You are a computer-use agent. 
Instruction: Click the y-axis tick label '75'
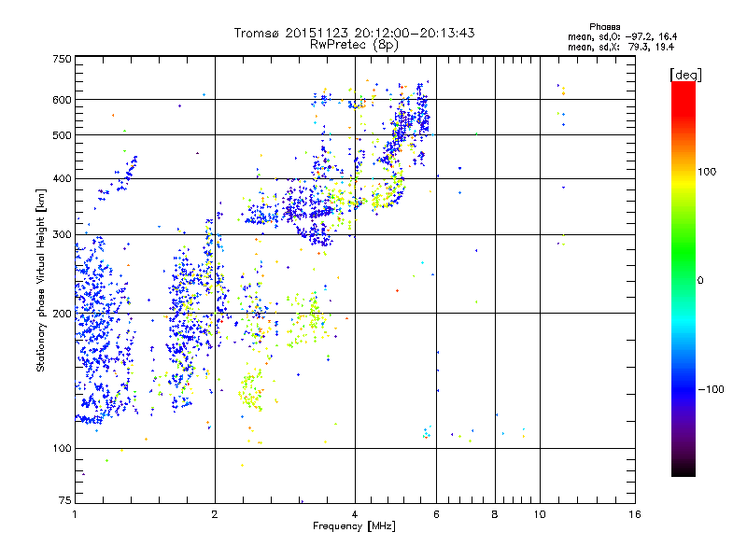(65, 500)
